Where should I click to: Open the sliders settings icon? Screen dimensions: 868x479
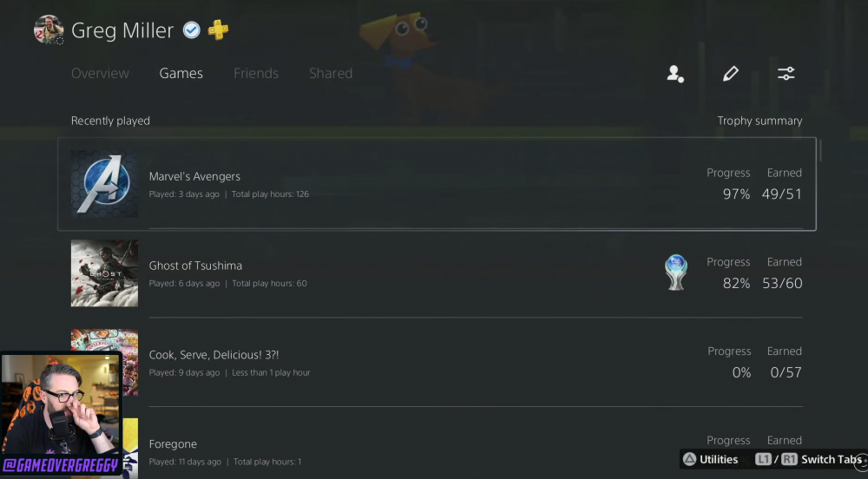coord(786,74)
